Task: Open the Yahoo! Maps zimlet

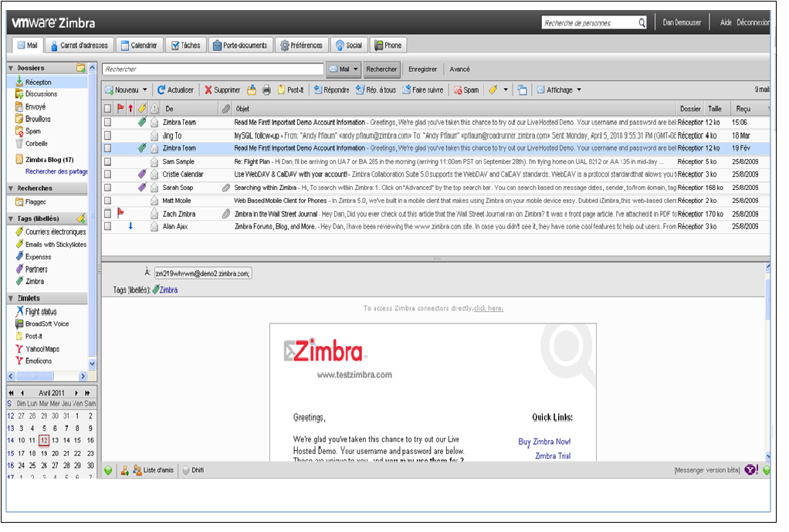Action: pos(37,349)
